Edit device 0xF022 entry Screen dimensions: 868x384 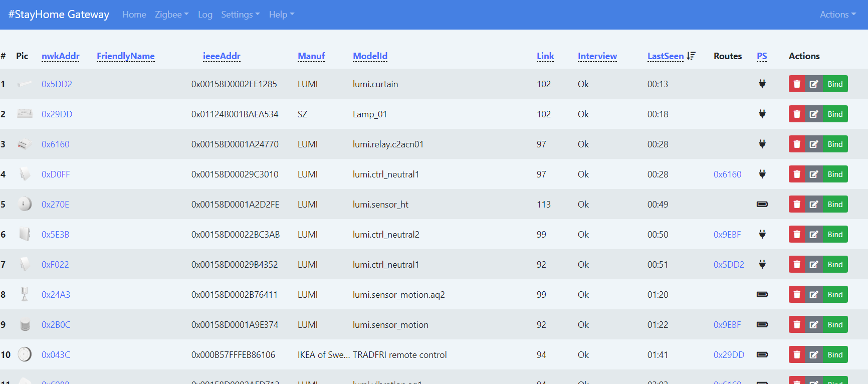[814, 264]
